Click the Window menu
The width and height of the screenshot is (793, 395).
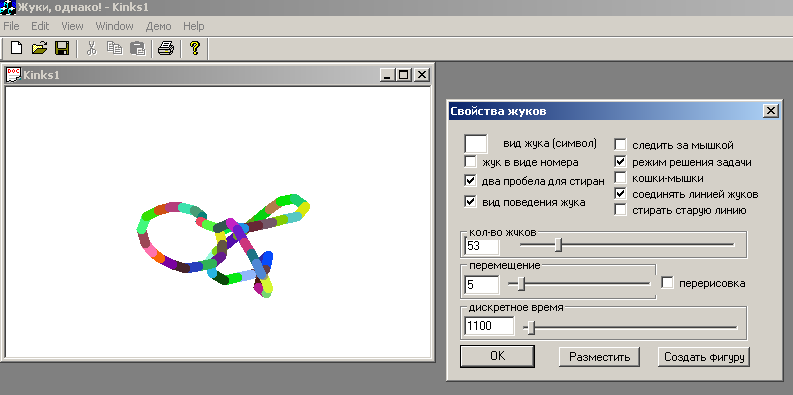114,26
